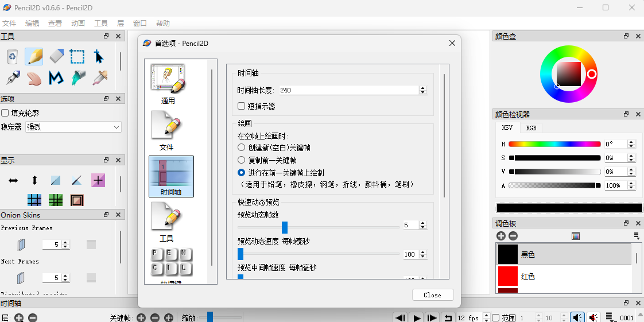The image size is (644, 322).
Task: Open palette options menu icon
Action: (637, 236)
